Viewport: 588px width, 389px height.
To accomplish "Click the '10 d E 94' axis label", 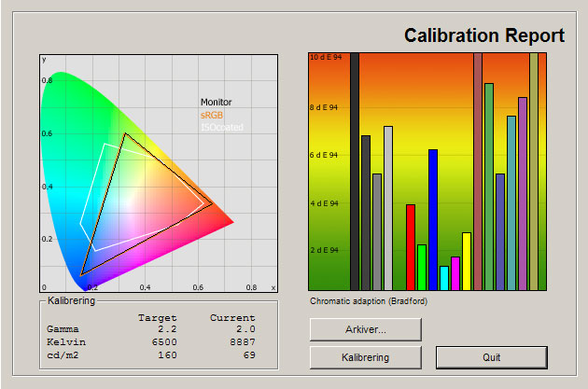I will [326, 57].
